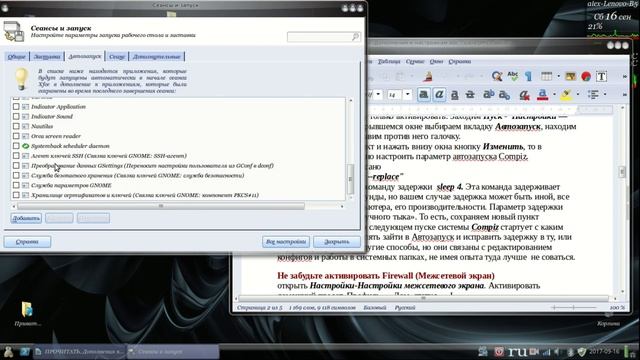Image resolution: width=640 pixels, height=360 pixels.
Task: Toggle formatting marks (pilcrow) in Writer
Action: click(x=528, y=76)
